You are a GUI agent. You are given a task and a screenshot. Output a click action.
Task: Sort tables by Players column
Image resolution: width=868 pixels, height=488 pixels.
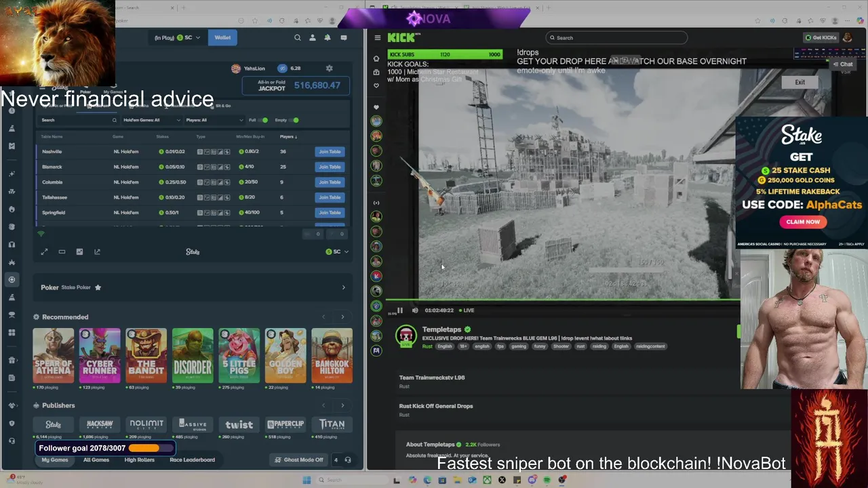pyautogui.click(x=288, y=137)
